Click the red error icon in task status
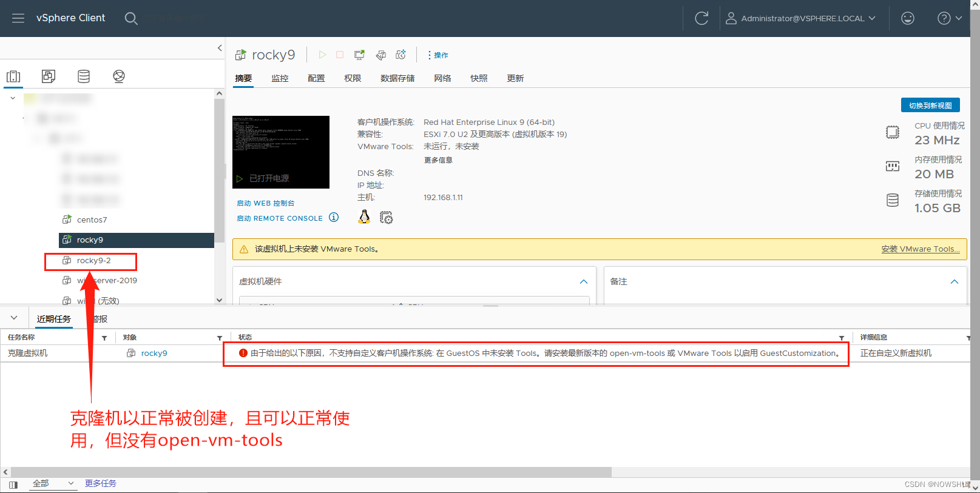The height and width of the screenshot is (493, 980). tap(243, 353)
